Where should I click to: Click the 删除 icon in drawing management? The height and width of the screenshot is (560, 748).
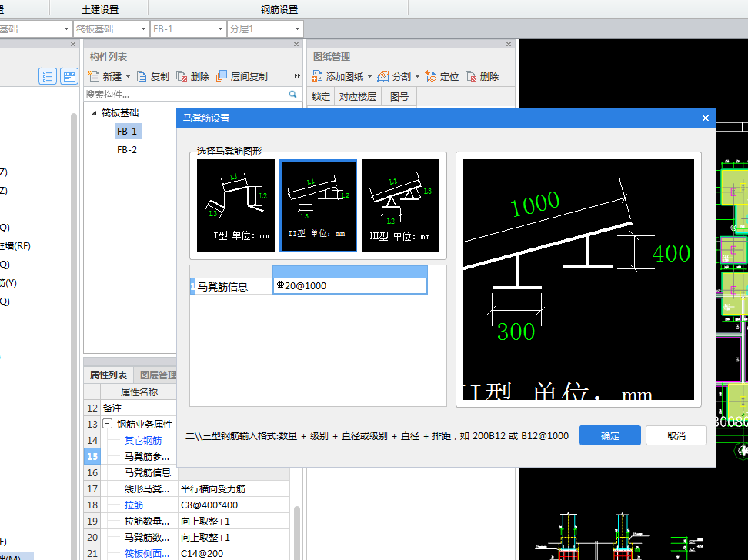tap(471, 76)
